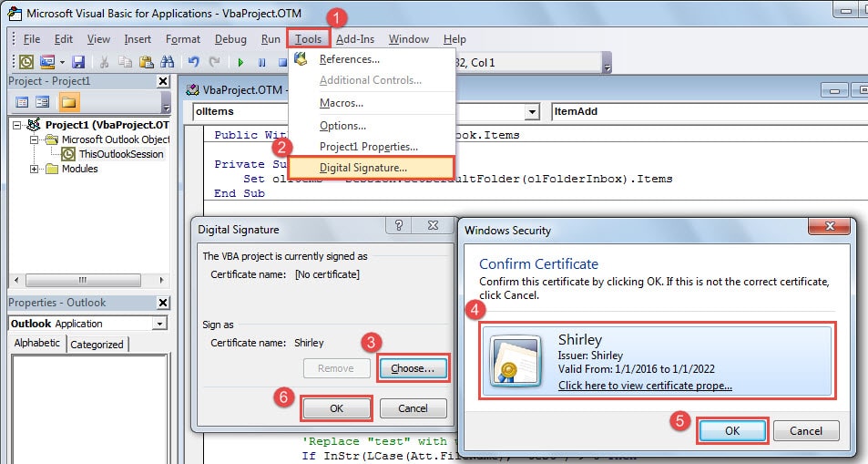Screen dimensions: 868x464
Task: Click the Choose certificate button
Action: click(x=413, y=368)
